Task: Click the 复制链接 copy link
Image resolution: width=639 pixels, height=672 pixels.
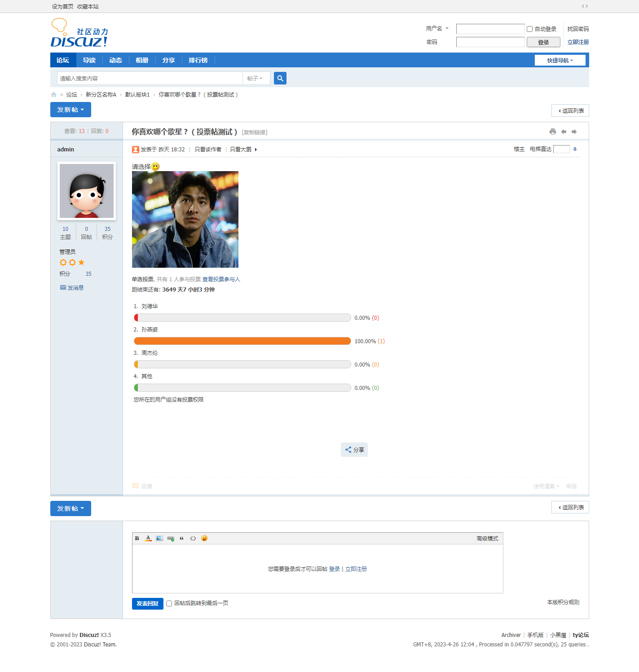Action: [255, 132]
